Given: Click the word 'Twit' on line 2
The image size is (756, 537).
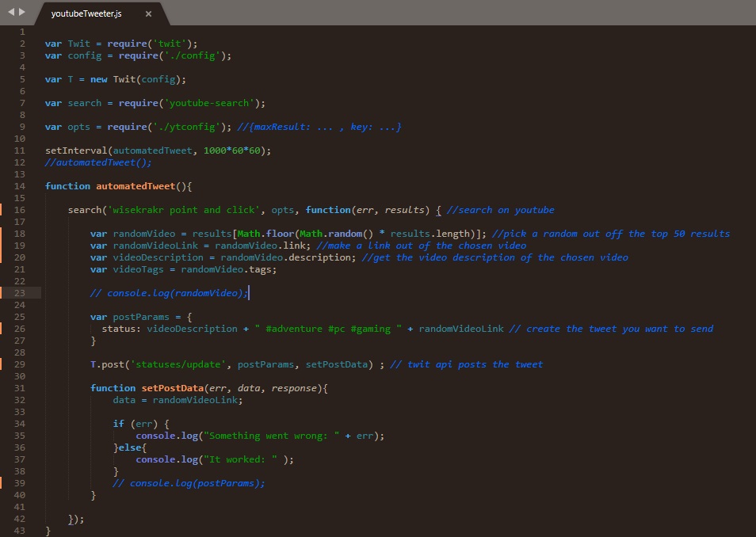Looking at the screenshot, I should tap(79, 44).
